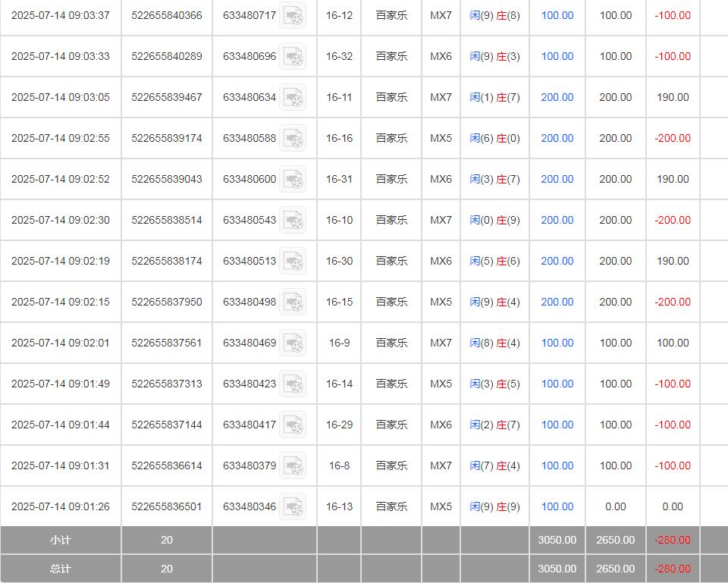Click blue 100.00 bet amount for order 522655840366

pos(557,15)
